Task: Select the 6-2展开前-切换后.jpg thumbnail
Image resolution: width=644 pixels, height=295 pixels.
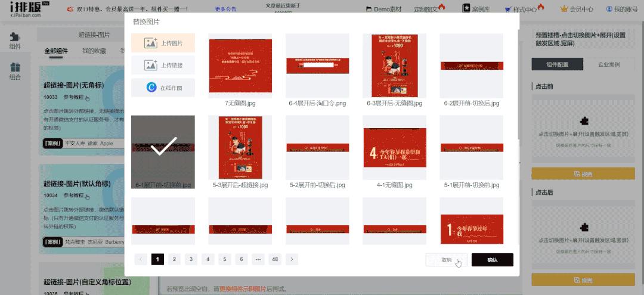Action: [472, 66]
